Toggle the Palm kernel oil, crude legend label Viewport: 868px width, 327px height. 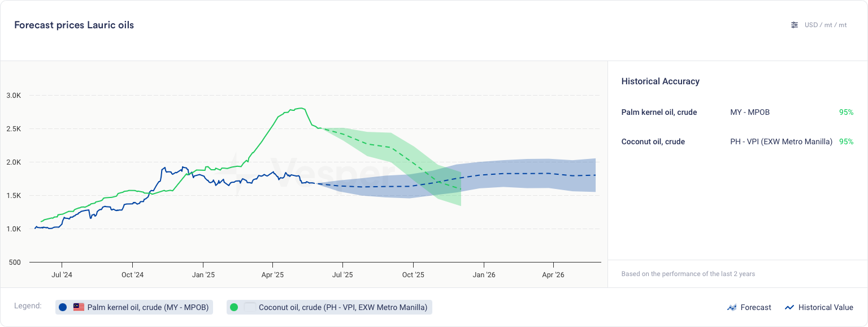click(x=148, y=307)
